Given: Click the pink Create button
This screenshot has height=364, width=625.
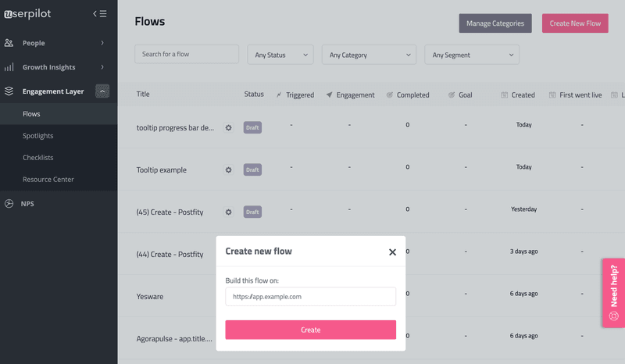Looking at the screenshot, I should [x=310, y=330].
